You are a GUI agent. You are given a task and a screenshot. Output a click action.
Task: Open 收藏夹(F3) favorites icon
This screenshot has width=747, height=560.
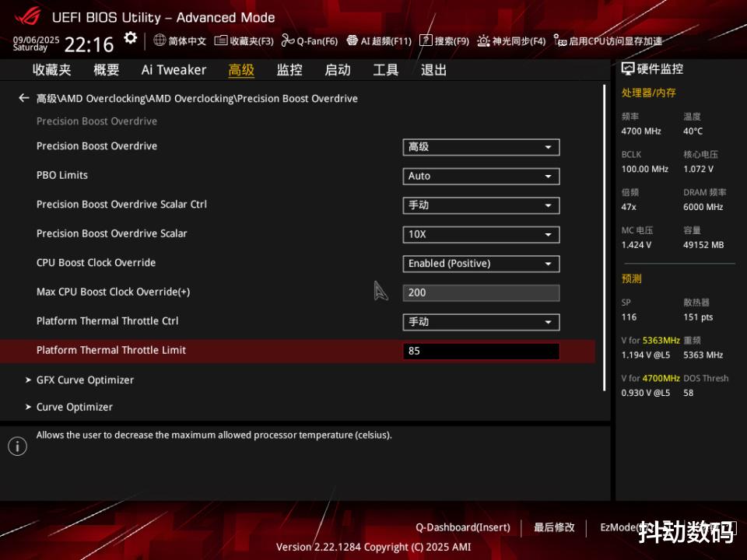tap(220, 40)
